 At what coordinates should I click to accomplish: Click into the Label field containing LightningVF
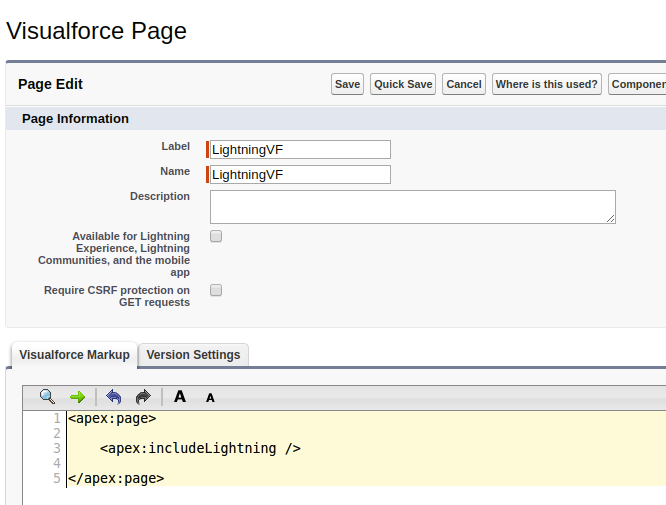click(300, 149)
